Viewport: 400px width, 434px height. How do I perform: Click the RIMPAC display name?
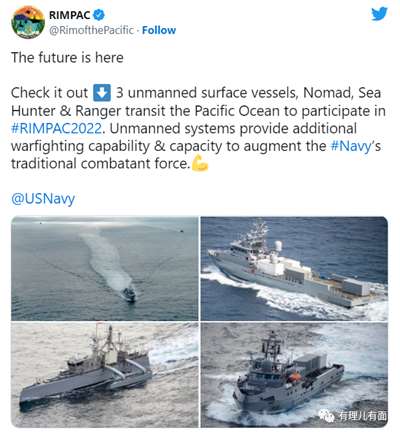point(70,15)
